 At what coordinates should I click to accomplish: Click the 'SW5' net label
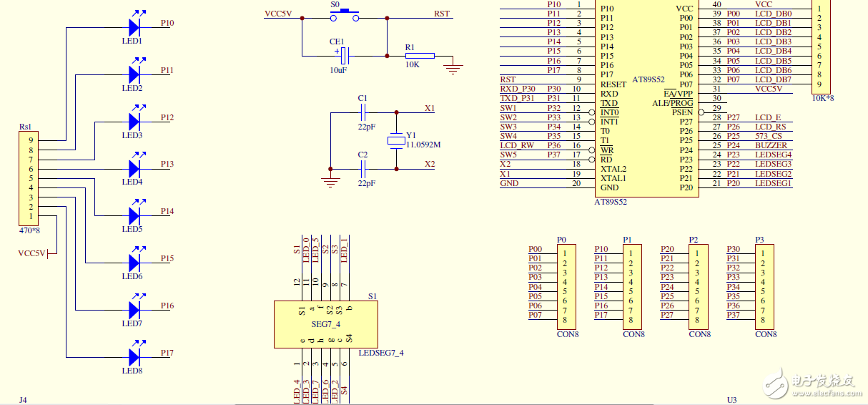[x=508, y=155]
